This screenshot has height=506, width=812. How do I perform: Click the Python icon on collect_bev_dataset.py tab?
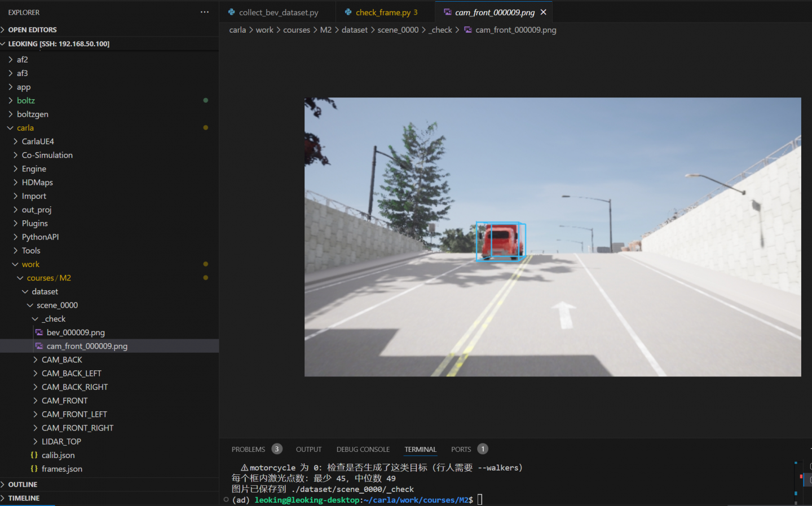point(232,12)
